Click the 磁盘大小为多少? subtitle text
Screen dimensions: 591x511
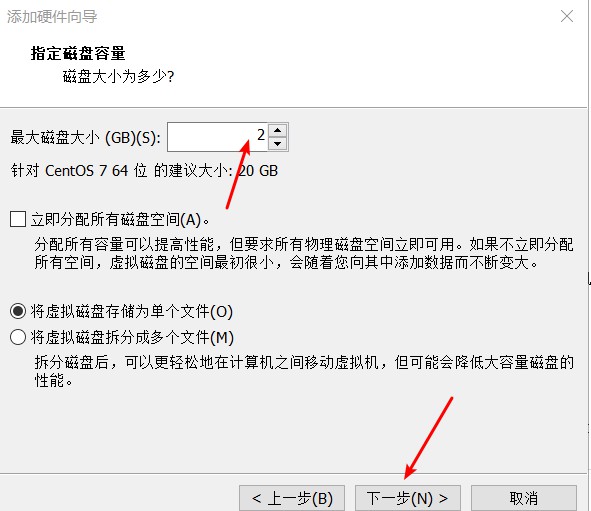pos(118,76)
